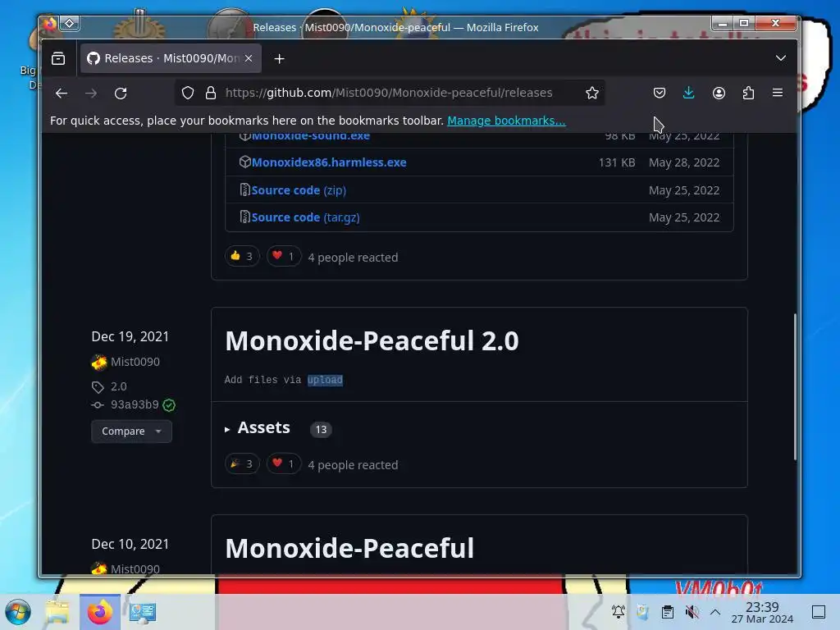840x630 pixels.
Task: Close the Releases tab
Action: [249, 58]
